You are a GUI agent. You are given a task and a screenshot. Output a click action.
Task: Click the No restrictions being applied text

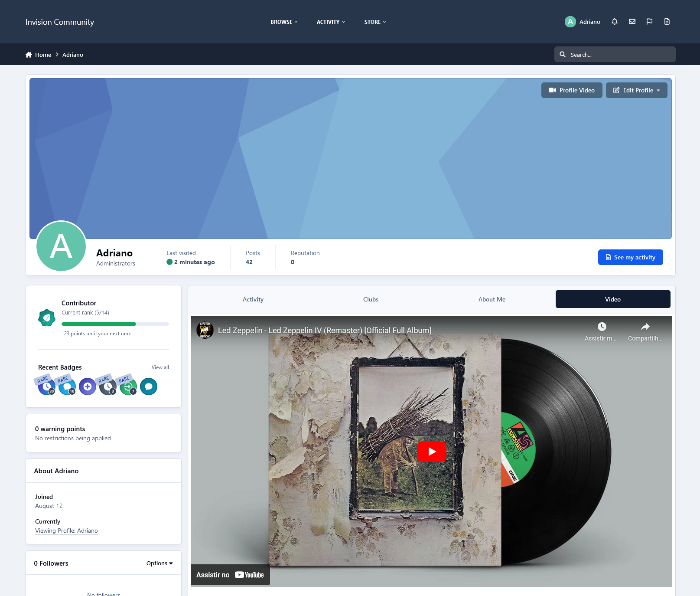(x=73, y=438)
